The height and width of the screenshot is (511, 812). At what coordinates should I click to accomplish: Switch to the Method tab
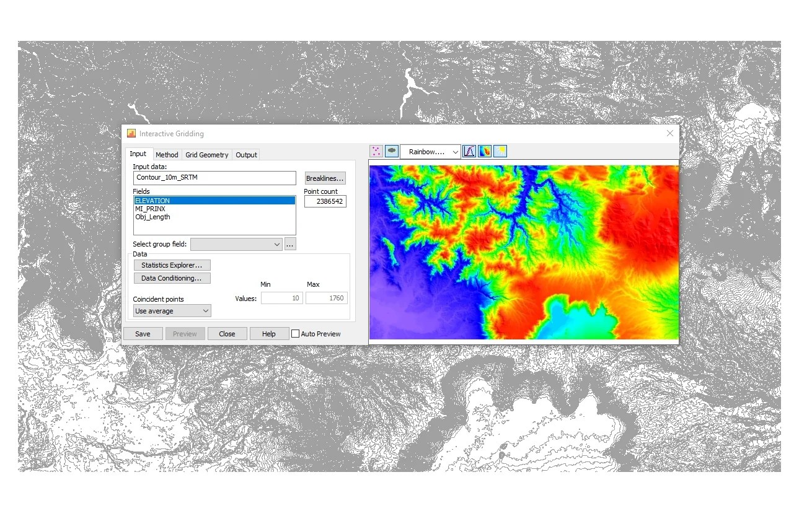coord(167,154)
